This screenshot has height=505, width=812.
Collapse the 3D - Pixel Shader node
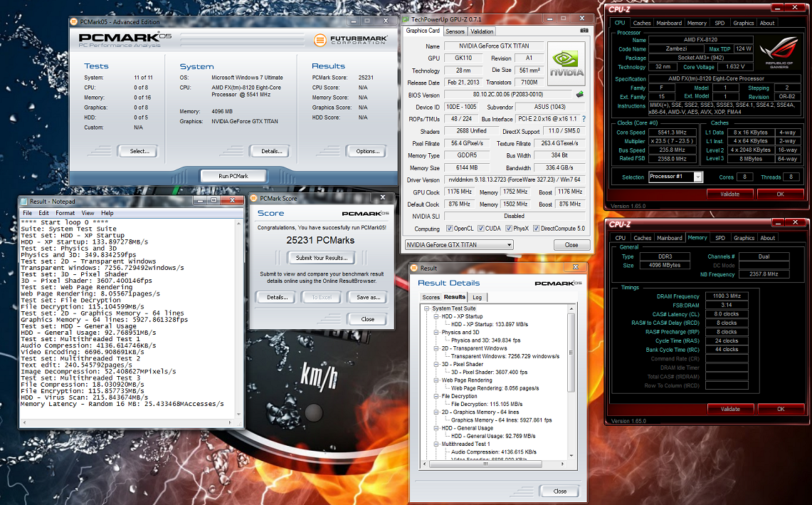click(436, 365)
